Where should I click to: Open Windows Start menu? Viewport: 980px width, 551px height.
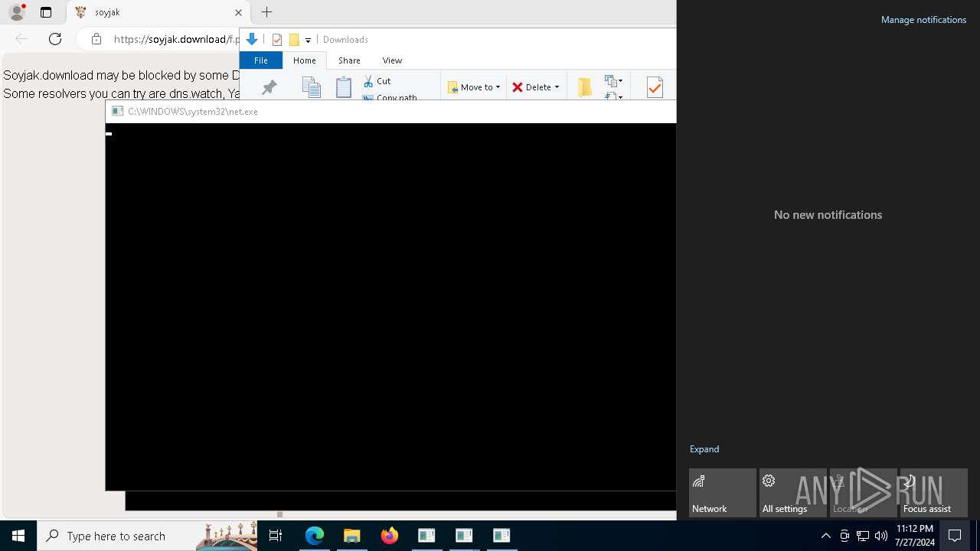pyautogui.click(x=18, y=536)
